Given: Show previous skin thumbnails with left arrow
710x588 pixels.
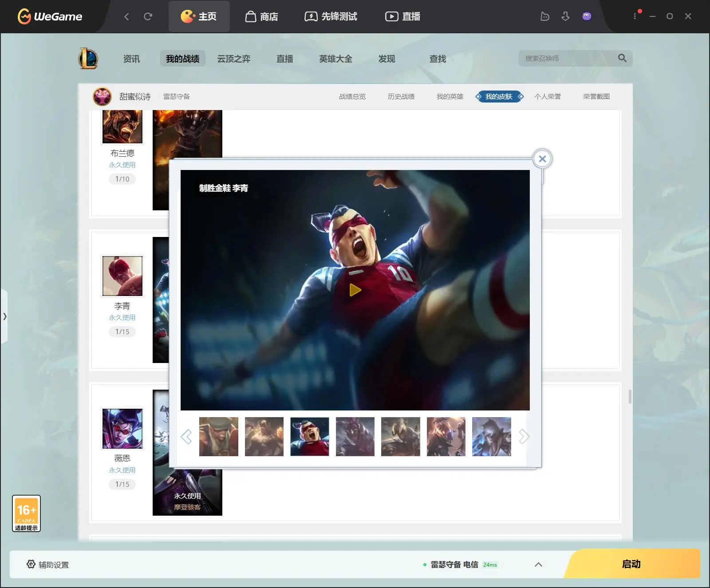Looking at the screenshot, I should (186, 437).
